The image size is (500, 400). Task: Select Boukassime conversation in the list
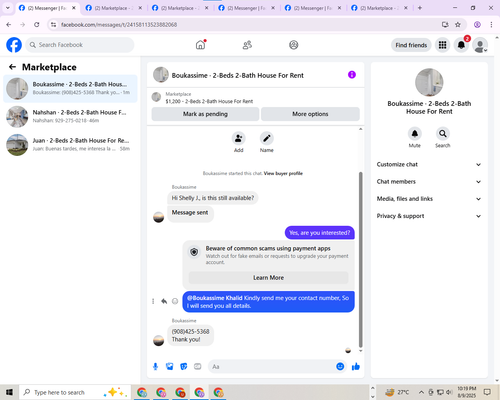(x=70, y=89)
